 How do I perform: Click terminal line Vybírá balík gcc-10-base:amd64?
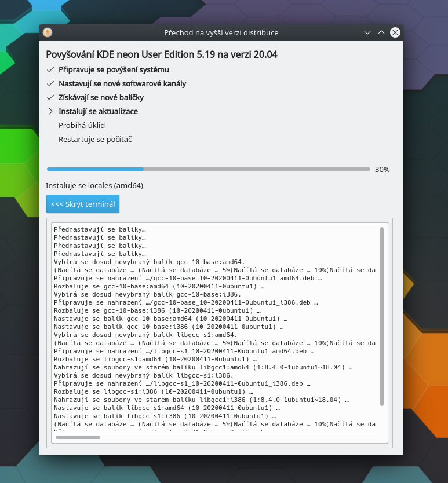(149, 262)
